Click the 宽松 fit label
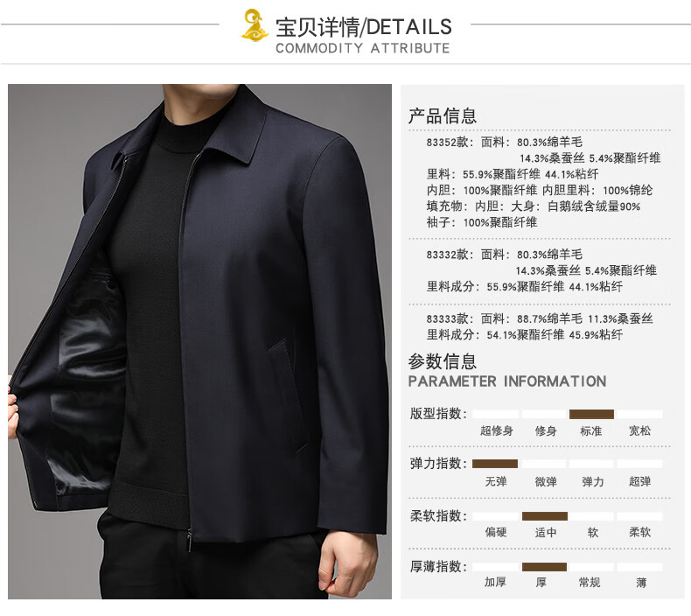The width and height of the screenshot is (691, 616). (640, 430)
